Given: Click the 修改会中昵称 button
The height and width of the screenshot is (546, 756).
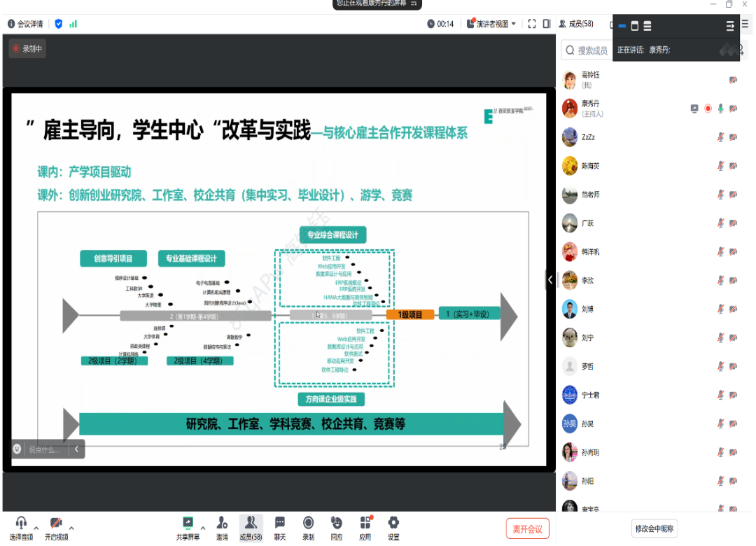Looking at the screenshot, I should [654, 529].
